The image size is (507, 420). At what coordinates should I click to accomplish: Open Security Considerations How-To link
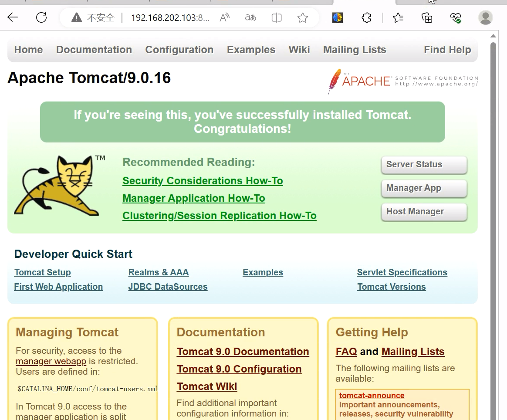click(x=203, y=181)
